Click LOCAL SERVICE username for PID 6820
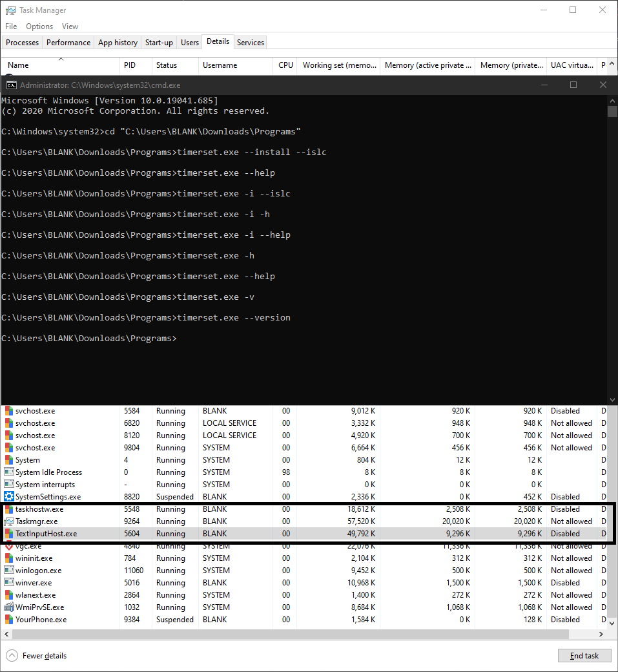 (x=229, y=423)
